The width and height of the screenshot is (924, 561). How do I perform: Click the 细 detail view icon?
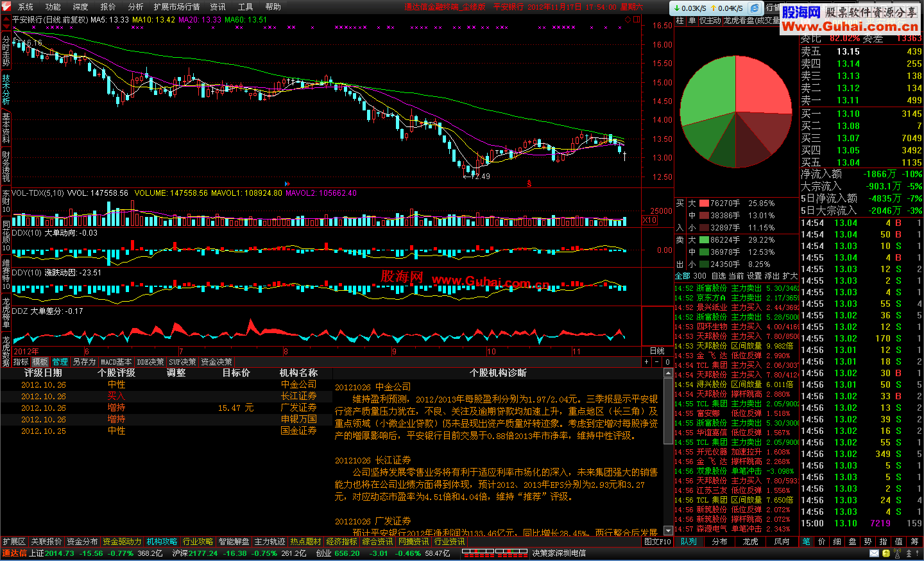[x=837, y=542]
